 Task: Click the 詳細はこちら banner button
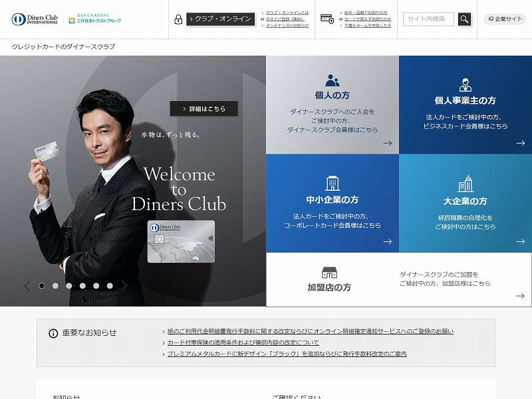coord(203,109)
